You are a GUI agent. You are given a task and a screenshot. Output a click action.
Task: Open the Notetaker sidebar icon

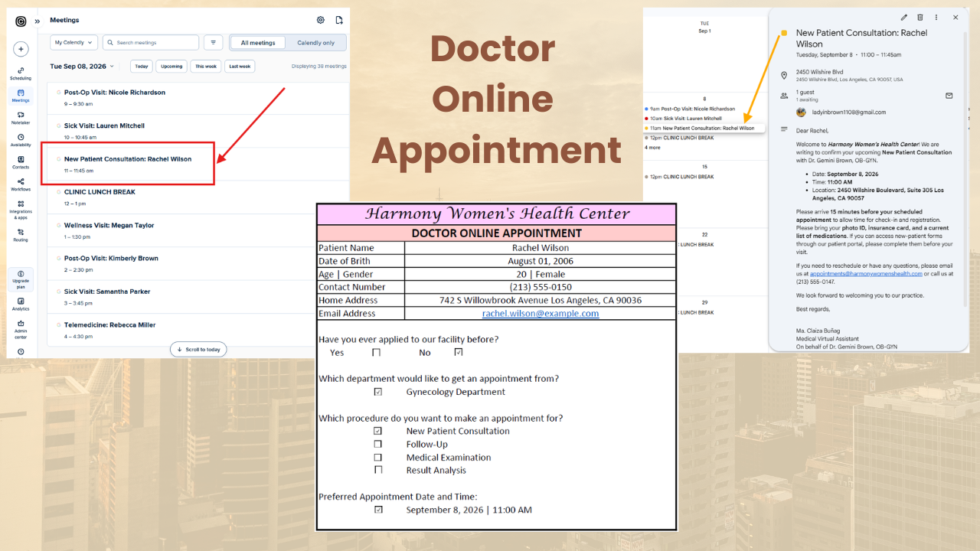click(21, 118)
